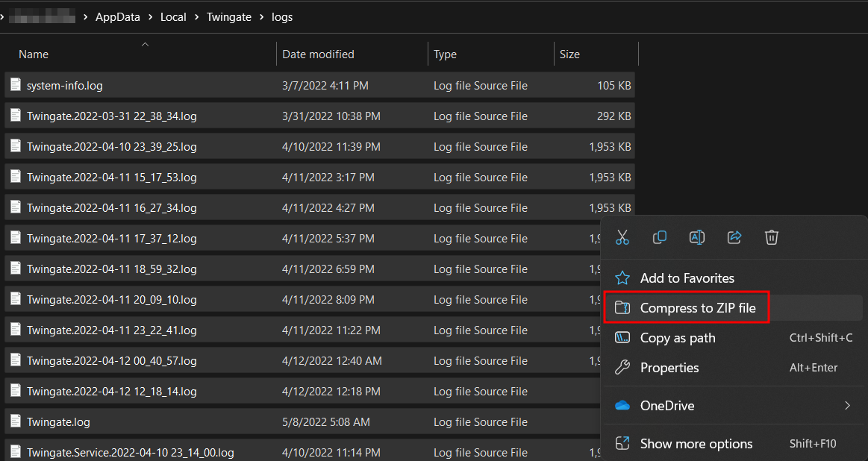The width and height of the screenshot is (868, 461).
Task: Select the file name Twingate.2022-04-12 00_40_57.log
Action: [112, 361]
